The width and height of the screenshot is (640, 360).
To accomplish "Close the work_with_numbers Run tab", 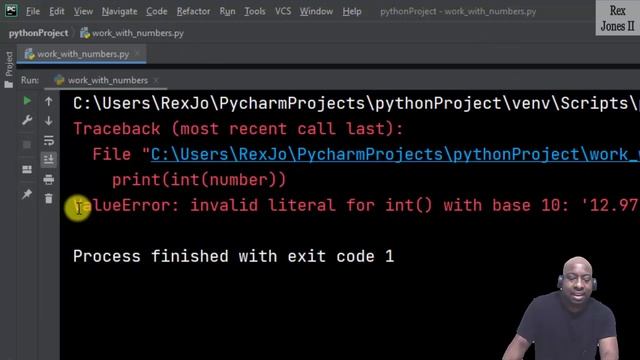I will click(156, 80).
